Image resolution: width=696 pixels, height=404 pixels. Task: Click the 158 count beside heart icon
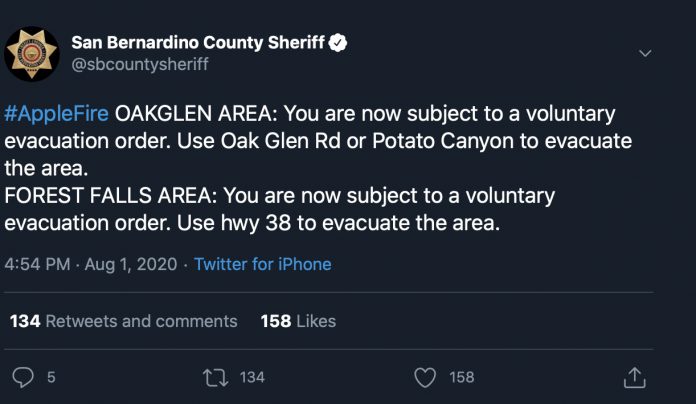(x=462, y=377)
